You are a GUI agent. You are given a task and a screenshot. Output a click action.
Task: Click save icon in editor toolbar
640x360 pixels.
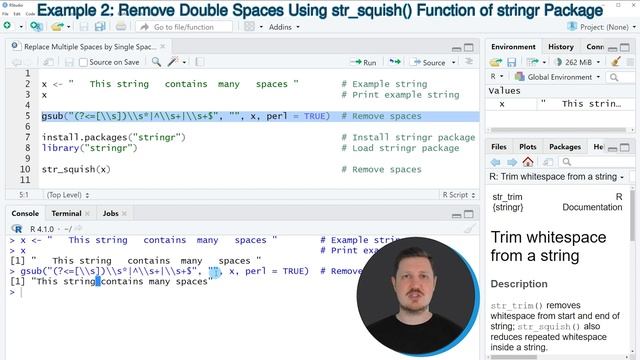tap(69, 62)
